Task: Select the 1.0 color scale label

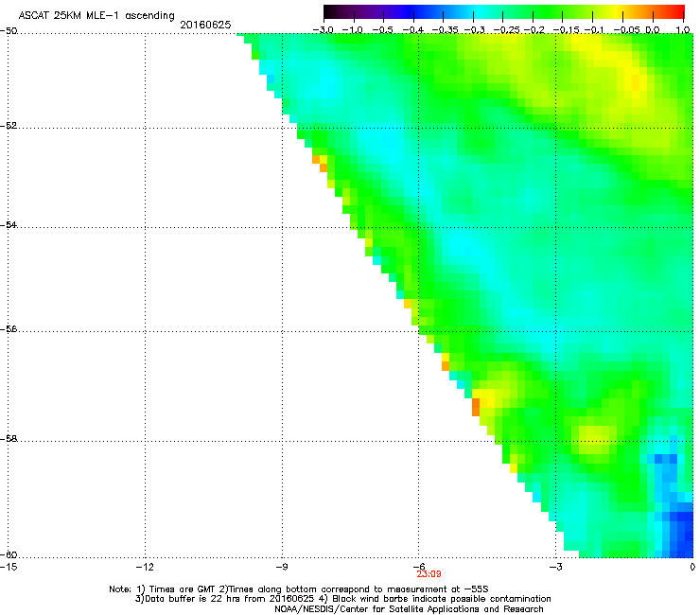Action: click(x=683, y=30)
